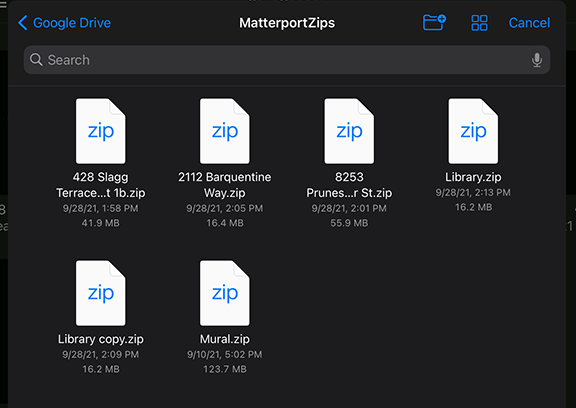Select the Library.zip file icon

[473, 131]
